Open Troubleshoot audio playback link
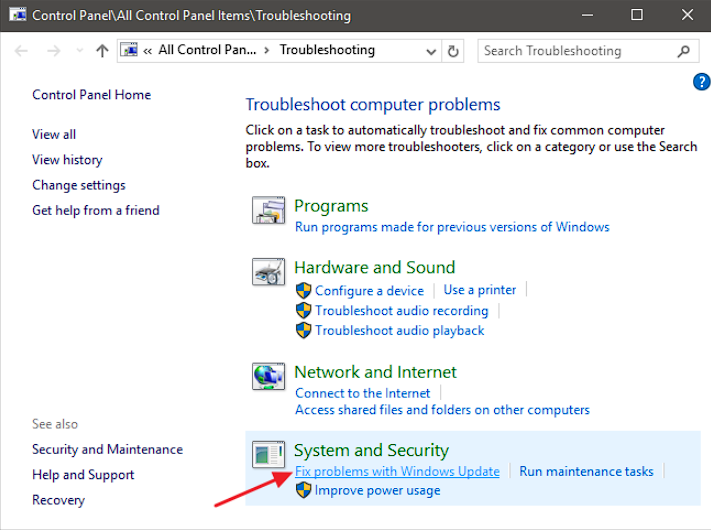This screenshot has height=530, width=711. [x=399, y=330]
